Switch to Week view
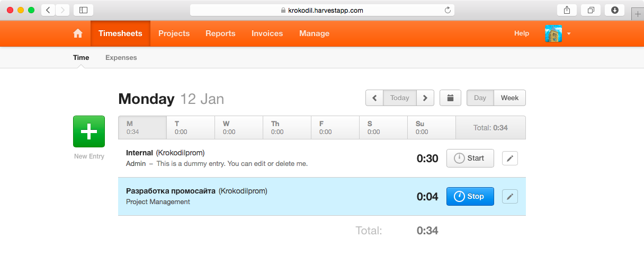The image size is (644, 255). [x=509, y=98]
